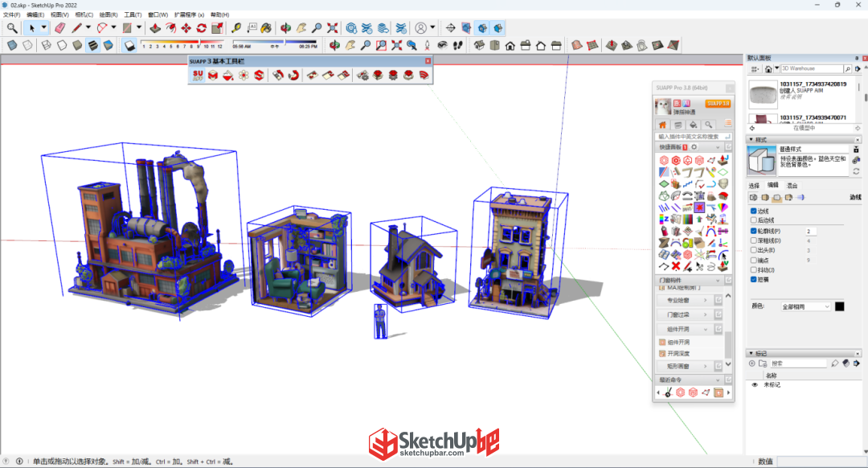Click the 开洞深度 item
Screen dimensions: 868x468
click(674, 353)
